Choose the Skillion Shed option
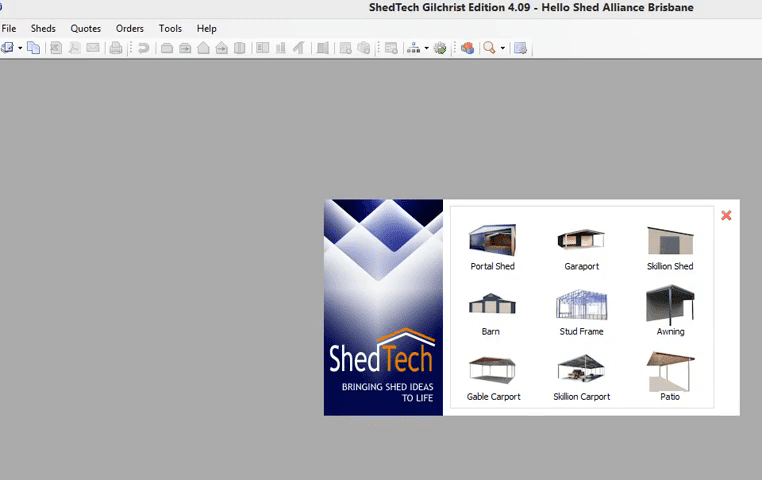Viewport: 762px width, 480px height. tap(670, 247)
